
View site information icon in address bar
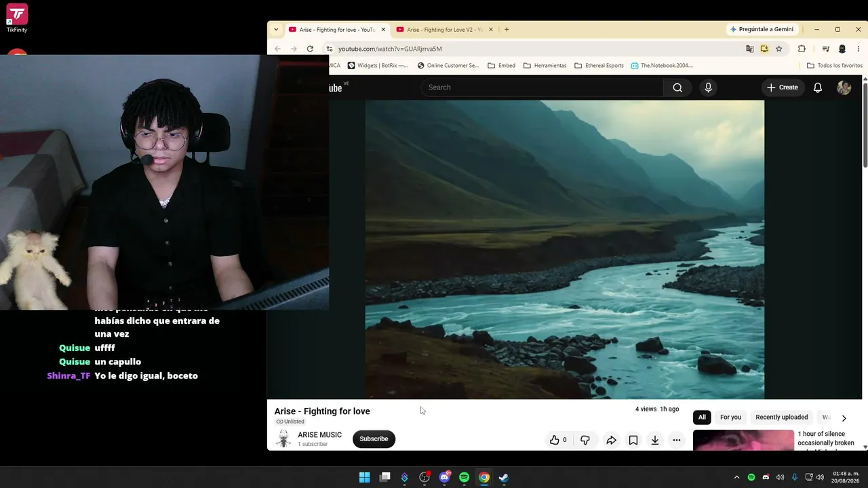point(329,49)
